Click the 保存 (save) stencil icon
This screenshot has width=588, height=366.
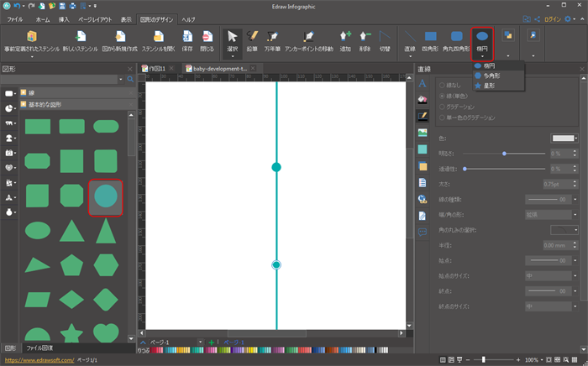click(x=186, y=40)
